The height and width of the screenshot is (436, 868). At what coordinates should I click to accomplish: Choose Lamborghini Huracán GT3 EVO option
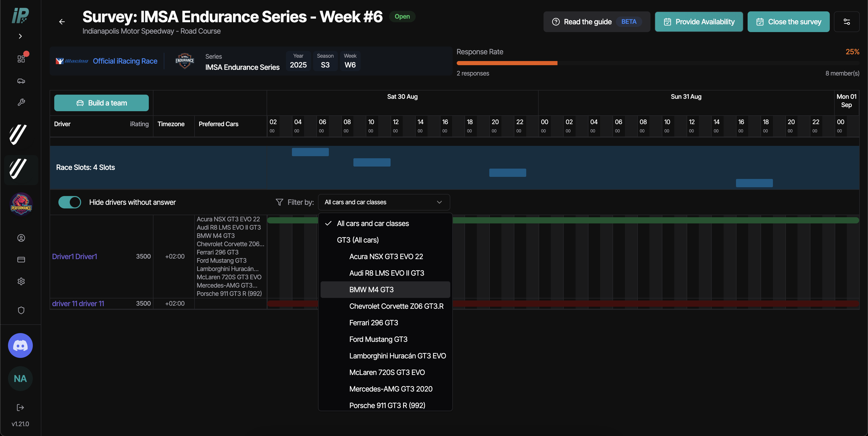point(385,355)
